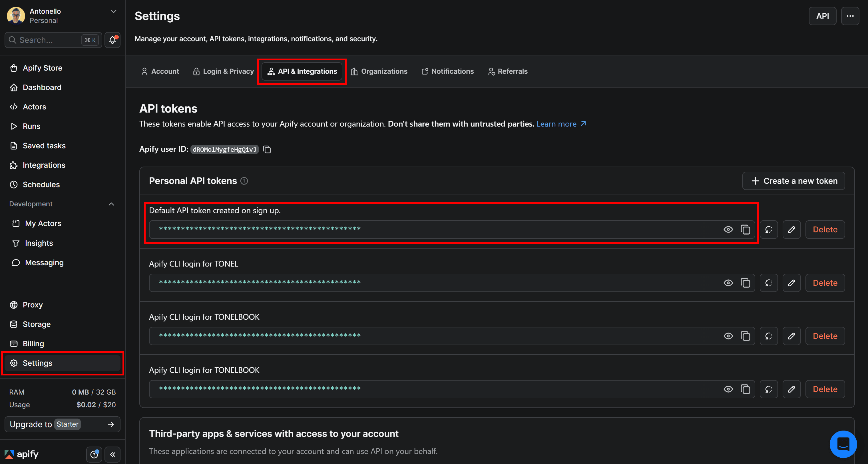Image resolution: width=868 pixels, height=464 pixels.
Task: Open Schedules
Action: click(62, 185)
